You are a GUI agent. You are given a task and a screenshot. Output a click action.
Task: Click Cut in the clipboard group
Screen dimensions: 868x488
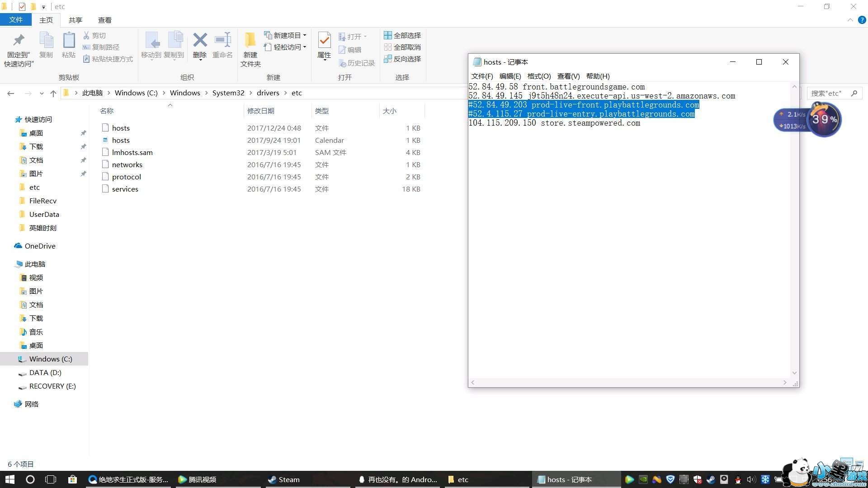(x=94, y=35)
